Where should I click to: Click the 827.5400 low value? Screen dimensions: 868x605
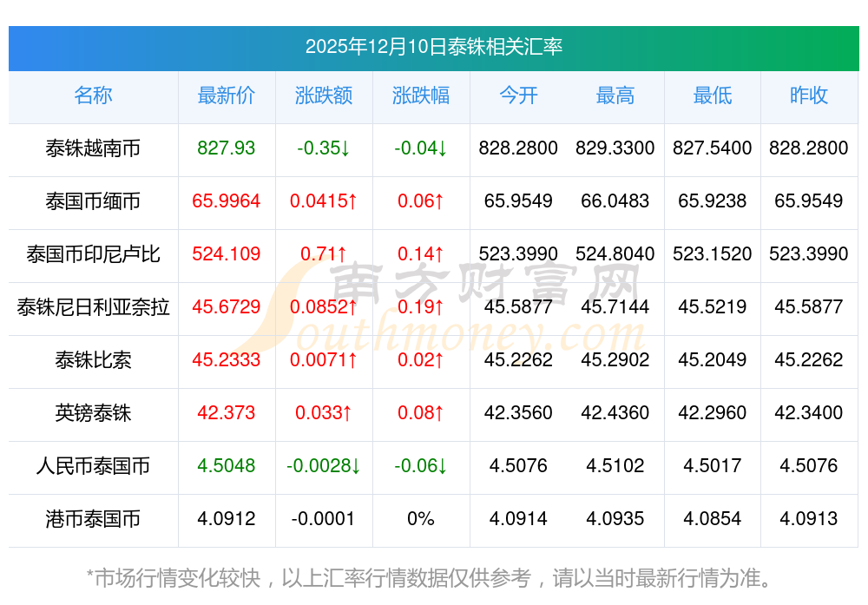pos(713,148)
